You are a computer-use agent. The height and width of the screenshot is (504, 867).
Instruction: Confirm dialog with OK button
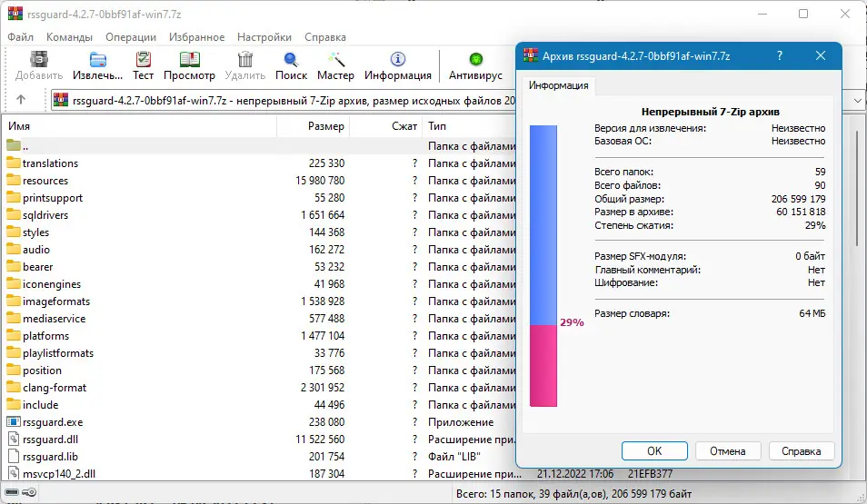tap(654, 451)
